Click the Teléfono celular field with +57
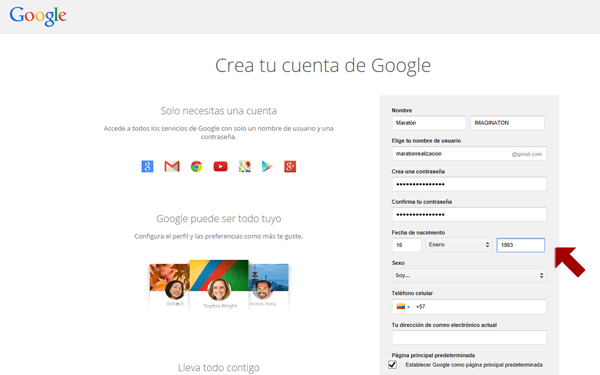This screenshot has height=375, width=600. tap(469, 307)
